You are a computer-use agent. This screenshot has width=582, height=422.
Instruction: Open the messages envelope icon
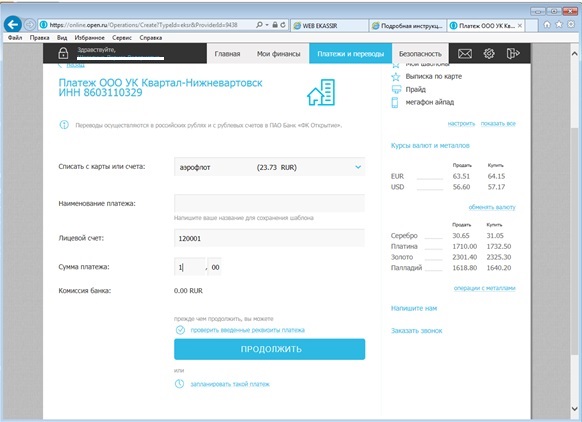pyautogui.click(x=465, y=54)
